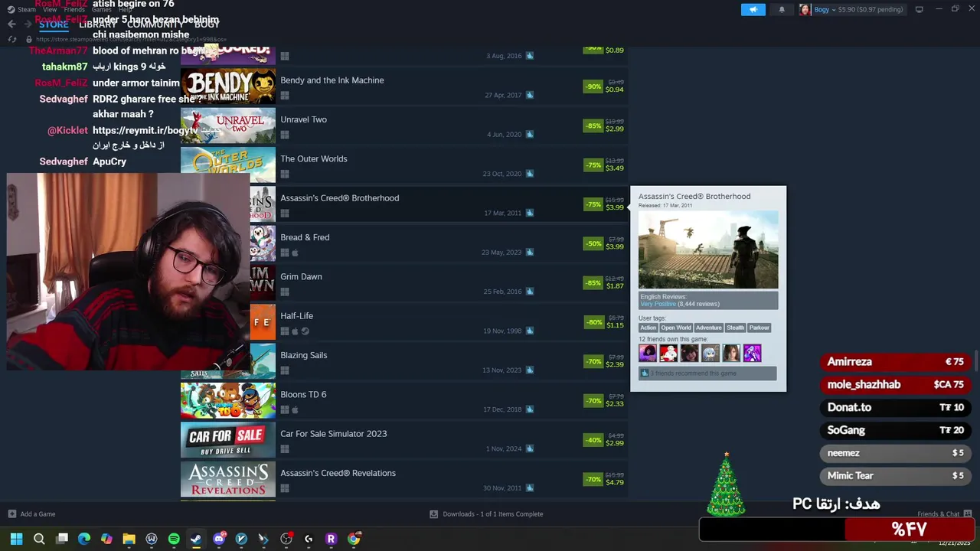Click the store URL address field
The height and width of the screenshot is (551, 980).
(130, 39)
